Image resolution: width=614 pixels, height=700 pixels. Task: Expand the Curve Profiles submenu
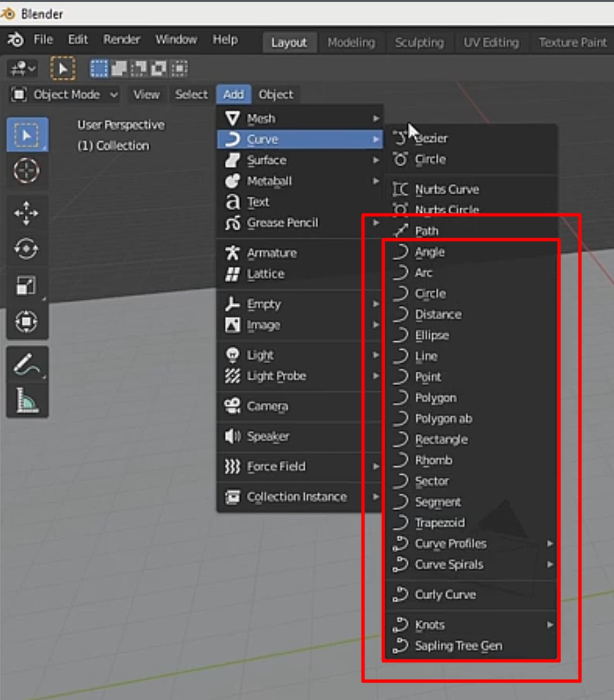click(x=472, y=543)
